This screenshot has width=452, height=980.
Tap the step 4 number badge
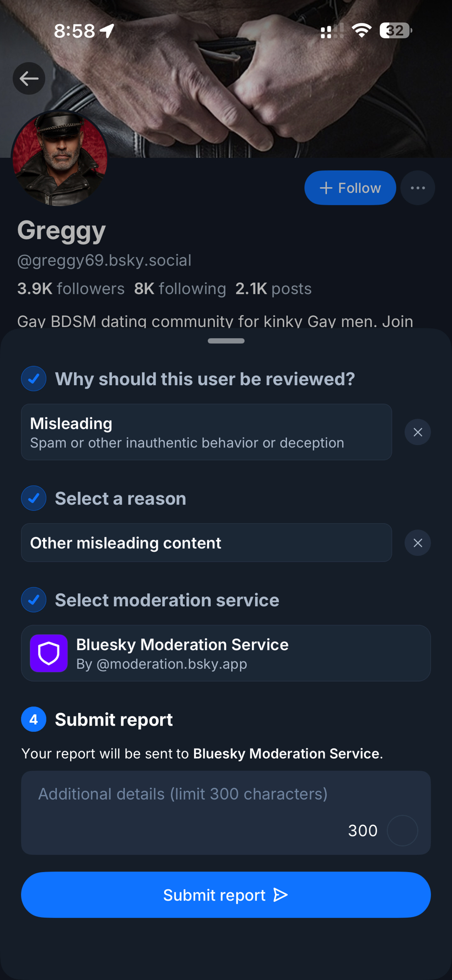pyautogui.click(x=34, y=719)
